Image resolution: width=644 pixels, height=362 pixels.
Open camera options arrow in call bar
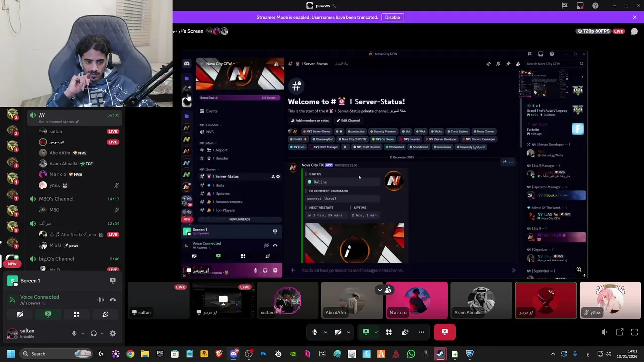pos(348,332)
